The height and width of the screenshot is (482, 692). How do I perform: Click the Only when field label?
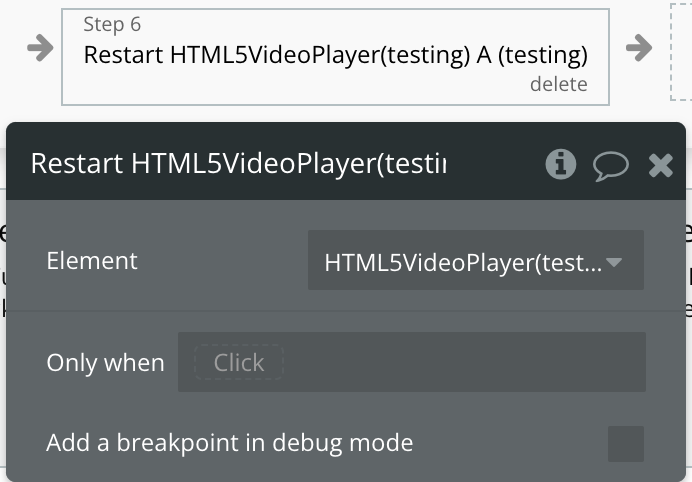pos(105,362)
